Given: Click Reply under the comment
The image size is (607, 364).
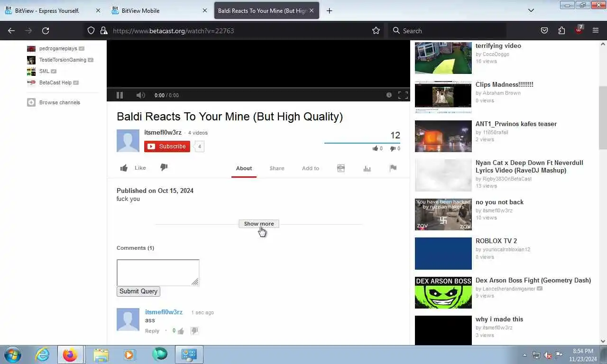Looking at the screenshot, I should coord(152,331).
